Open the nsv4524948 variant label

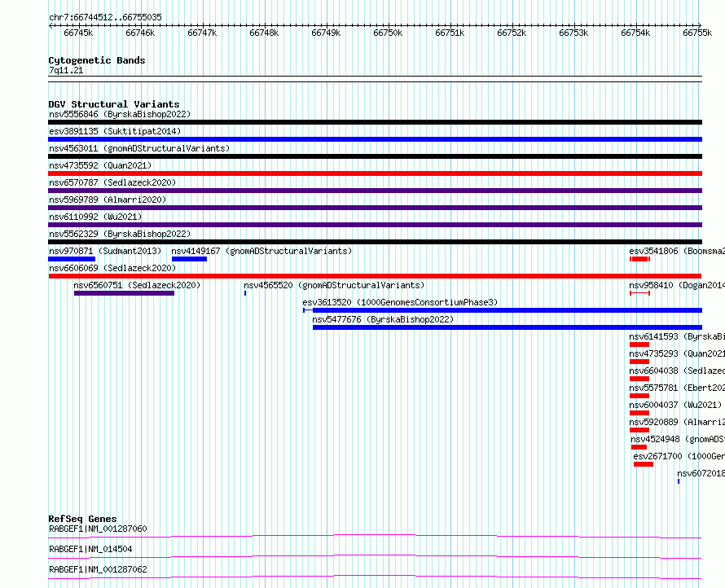pyautogui.click(x=678, y=439)
